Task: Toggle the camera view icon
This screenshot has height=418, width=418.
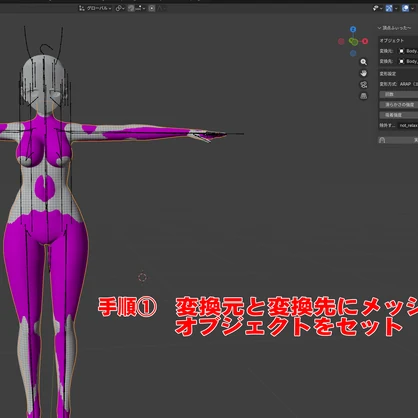Action: pyautogui.click(x=364, y=85)
